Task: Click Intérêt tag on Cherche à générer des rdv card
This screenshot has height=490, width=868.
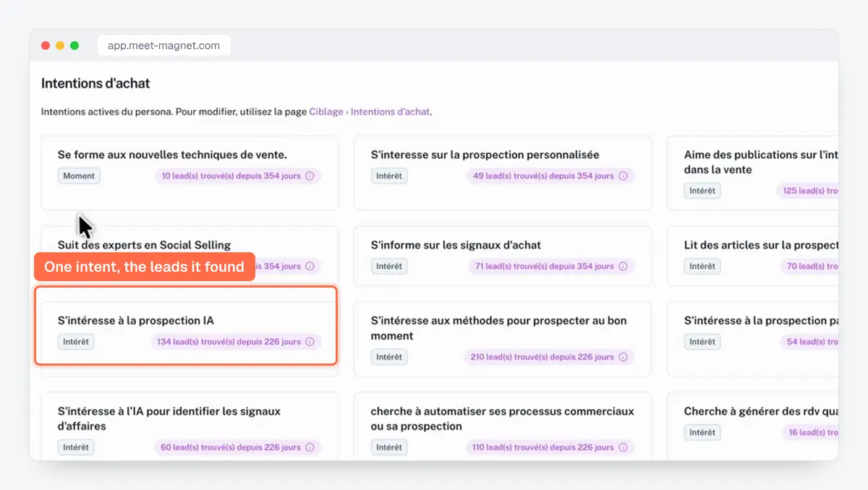Action: (x=702, y=432)
